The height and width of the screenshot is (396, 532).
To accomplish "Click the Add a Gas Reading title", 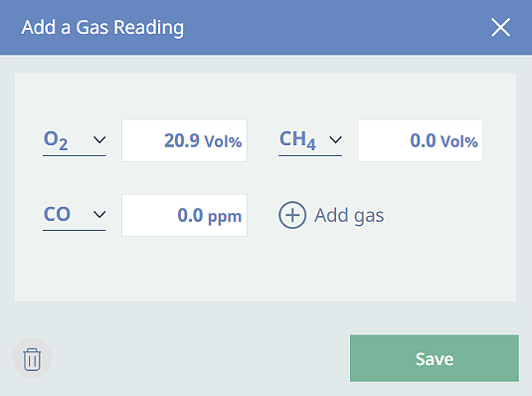I will coord(102,28).
